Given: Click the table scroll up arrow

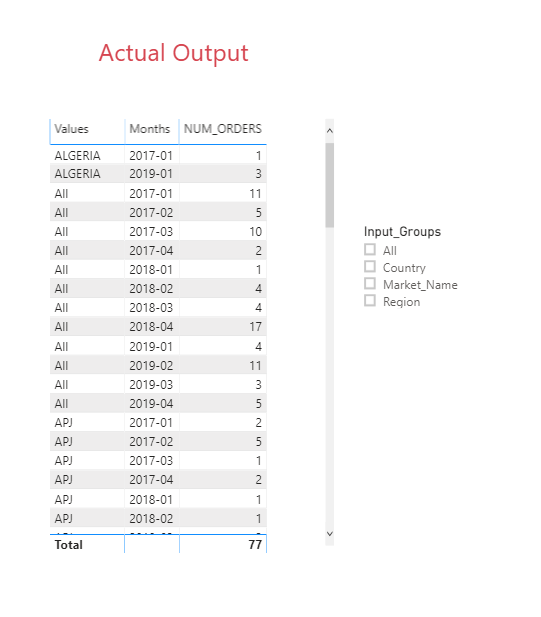Looking at the screenshot, I should click(330, 131).
